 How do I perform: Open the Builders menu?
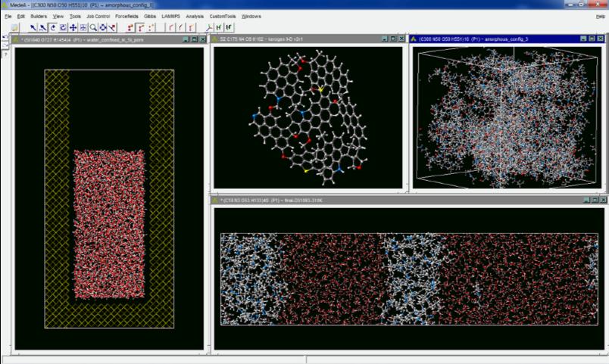click(x=39, y=16)
